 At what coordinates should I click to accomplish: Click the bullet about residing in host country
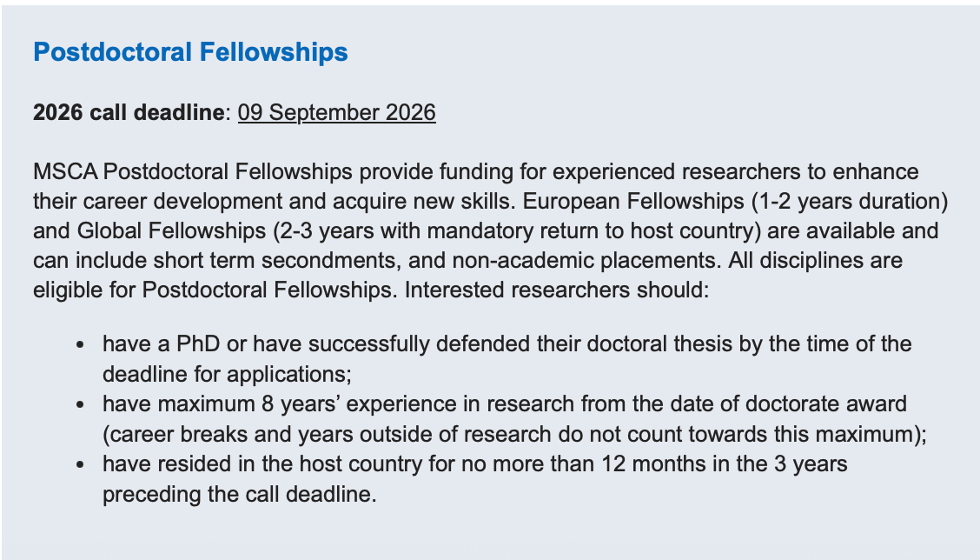[x=474, y=464]
